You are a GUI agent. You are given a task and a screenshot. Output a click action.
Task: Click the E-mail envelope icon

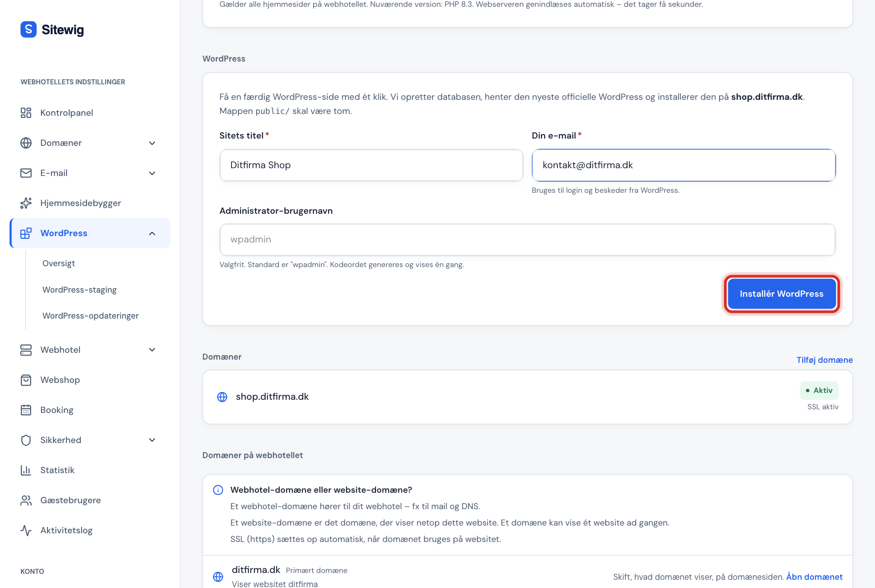pyautogui.click(x=26, y=173)
